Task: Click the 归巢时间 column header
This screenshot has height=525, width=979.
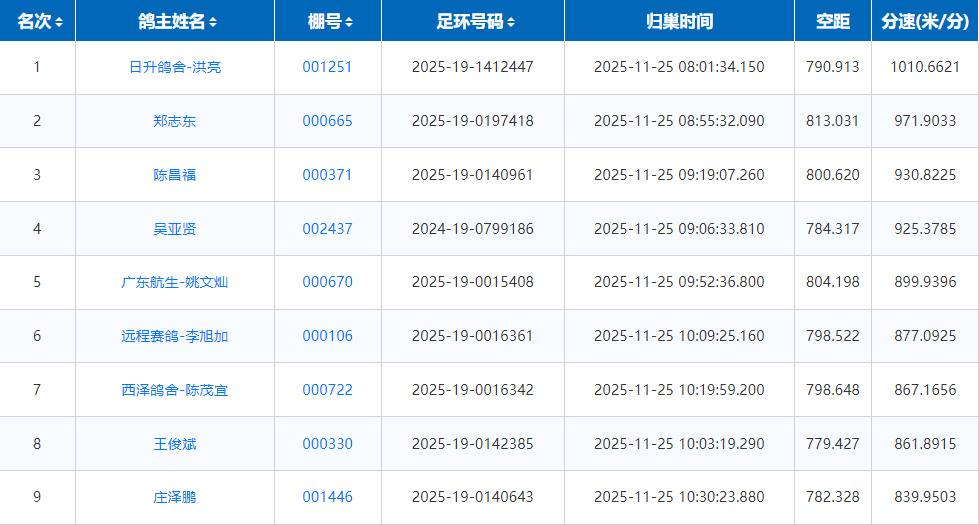Action: pos(679,21)
